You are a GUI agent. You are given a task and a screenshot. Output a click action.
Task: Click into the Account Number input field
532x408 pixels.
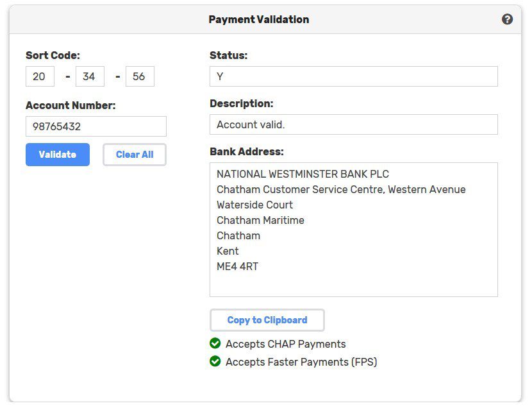tap(96, 126)
